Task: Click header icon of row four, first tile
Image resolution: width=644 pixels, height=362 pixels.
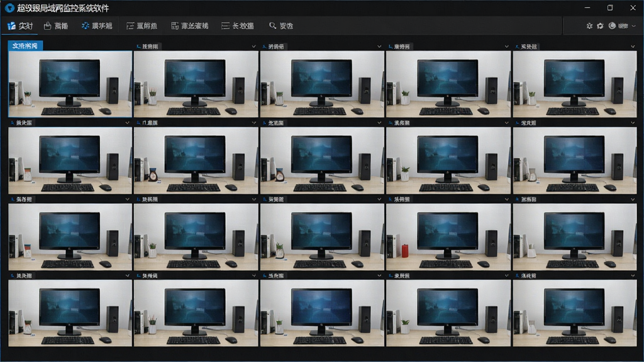Action: [13, 275]
